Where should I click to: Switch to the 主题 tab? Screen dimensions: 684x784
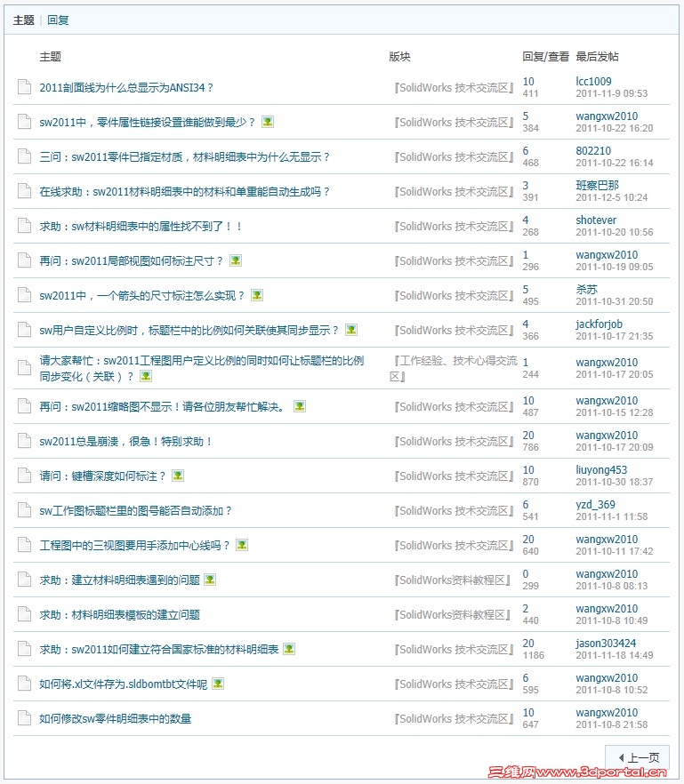tap(23, 20)
